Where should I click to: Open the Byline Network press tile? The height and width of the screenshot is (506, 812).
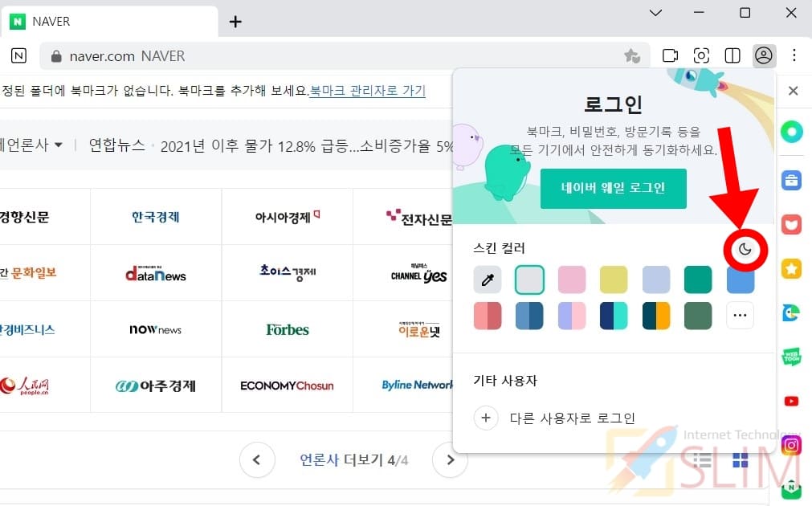tap(404, 386)
